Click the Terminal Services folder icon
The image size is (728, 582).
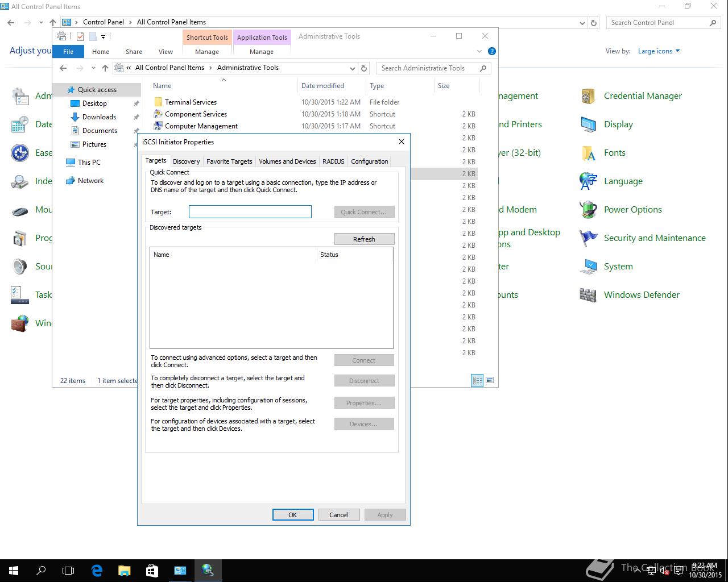click(158, 102)
